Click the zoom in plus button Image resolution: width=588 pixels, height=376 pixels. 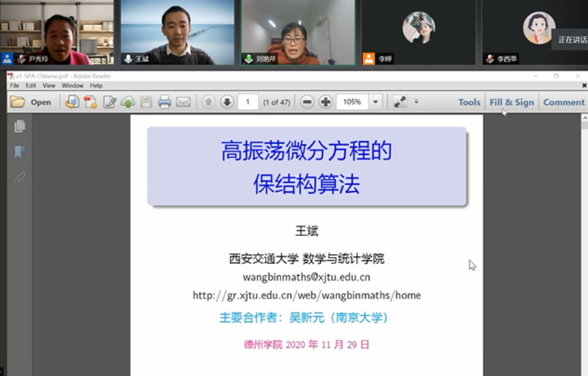pos(326,102)
